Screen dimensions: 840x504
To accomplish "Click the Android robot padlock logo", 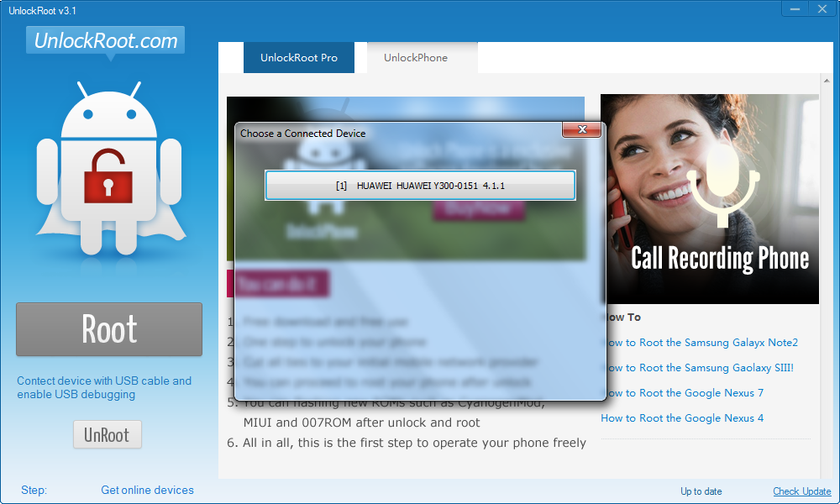I will [110, 169].
